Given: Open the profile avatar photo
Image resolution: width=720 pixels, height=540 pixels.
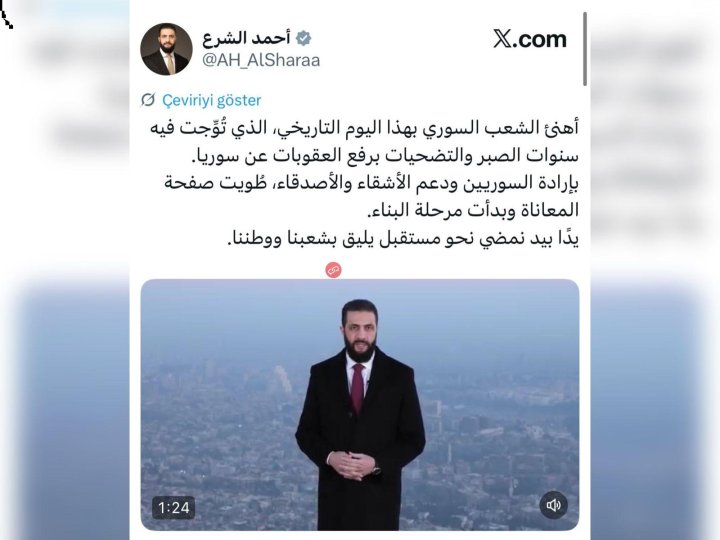Looking at the screenshot, I should [x=166, y=49].
